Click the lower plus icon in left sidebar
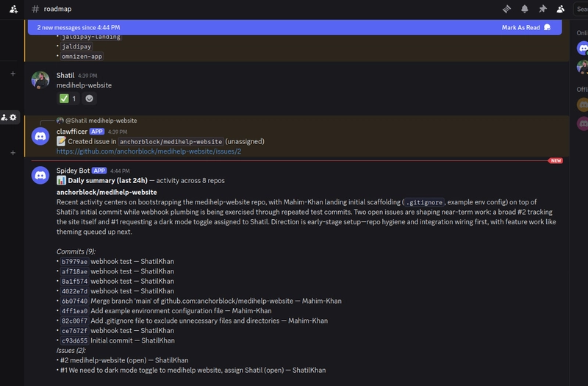 coord(12,153)
